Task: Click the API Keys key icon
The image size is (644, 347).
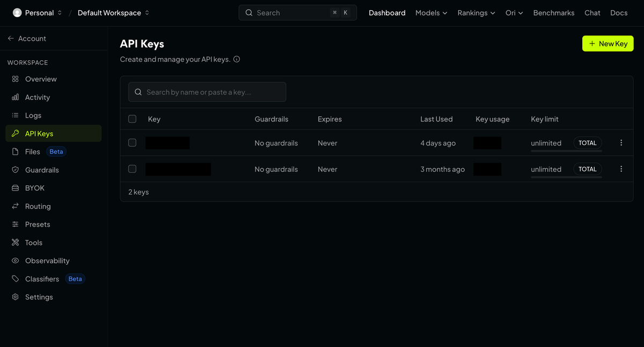Action: tap(15, 134)
